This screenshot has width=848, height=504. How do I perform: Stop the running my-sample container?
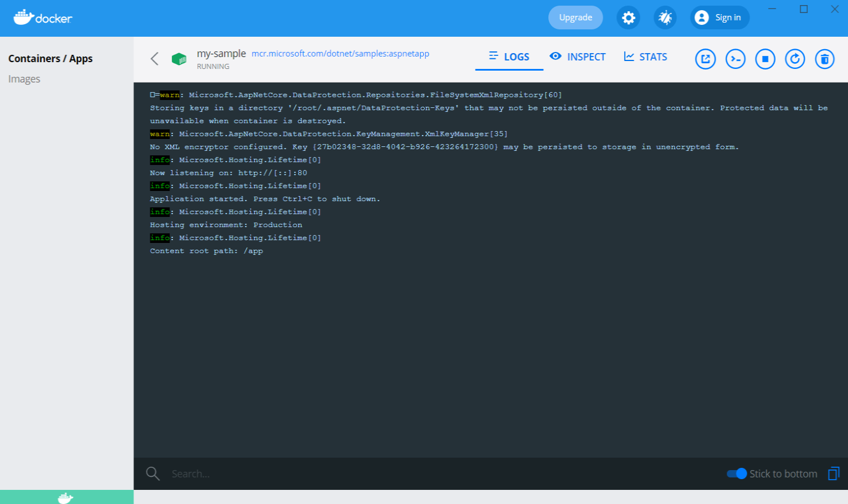(x=765, y=58)
